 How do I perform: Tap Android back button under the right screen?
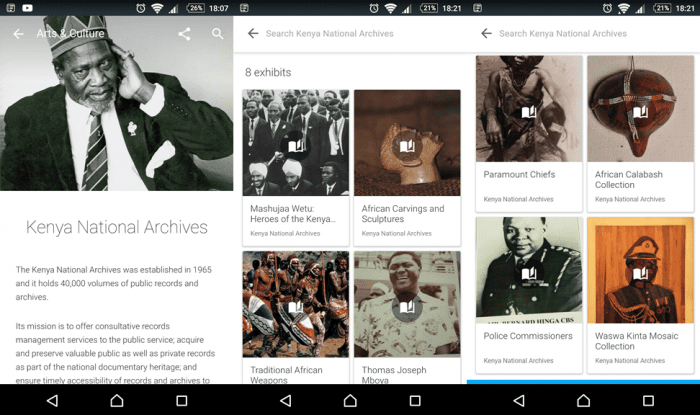[519, 401]
